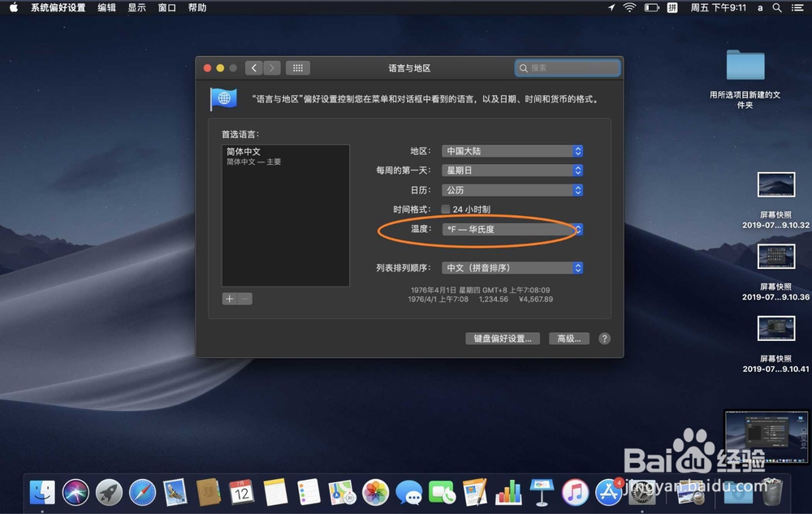Open Spotlight search magnifier in menu bar
The image size is (812, 514).
[777, 8]
